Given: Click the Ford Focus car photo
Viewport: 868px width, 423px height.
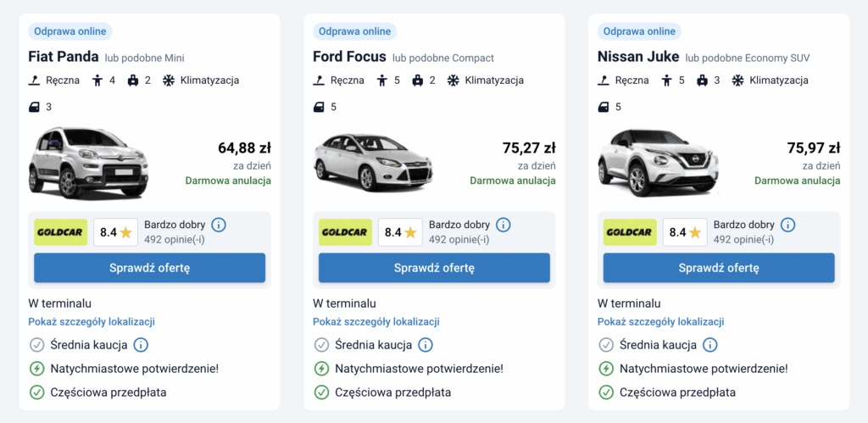Looking at the screenshot, I should click(371, 163).
